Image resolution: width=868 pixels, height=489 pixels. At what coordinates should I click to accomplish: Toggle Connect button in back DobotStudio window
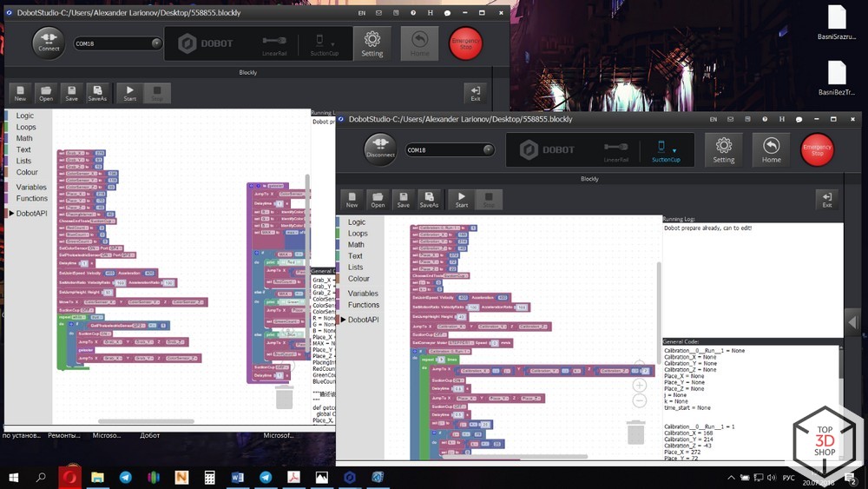pos(49,43)
